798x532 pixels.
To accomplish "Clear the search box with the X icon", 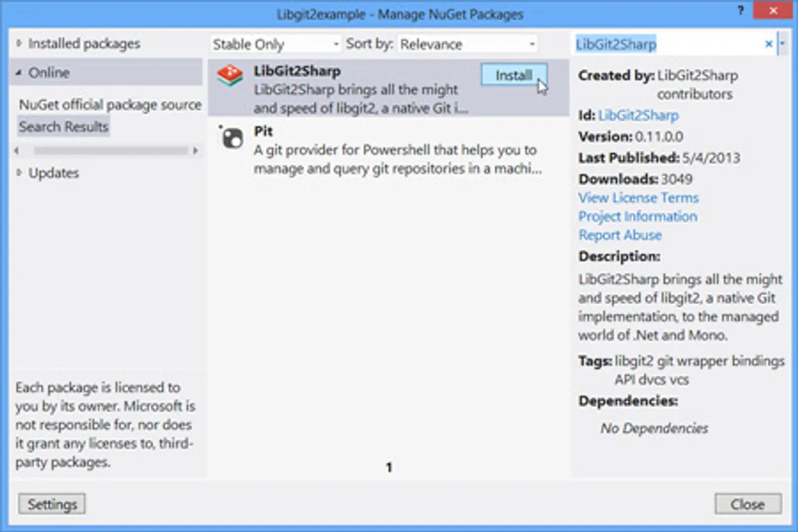I will pos(769,44).
